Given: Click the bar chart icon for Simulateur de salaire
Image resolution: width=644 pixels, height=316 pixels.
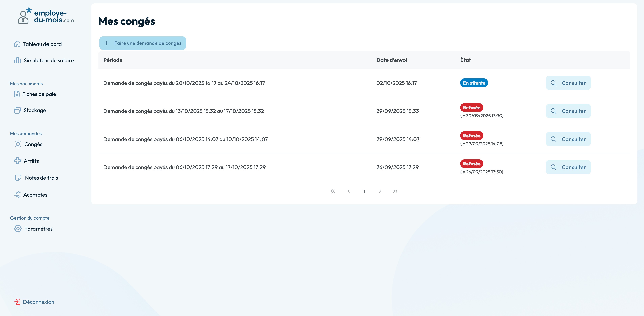Looking at the screenshot, I should point(18,60).
